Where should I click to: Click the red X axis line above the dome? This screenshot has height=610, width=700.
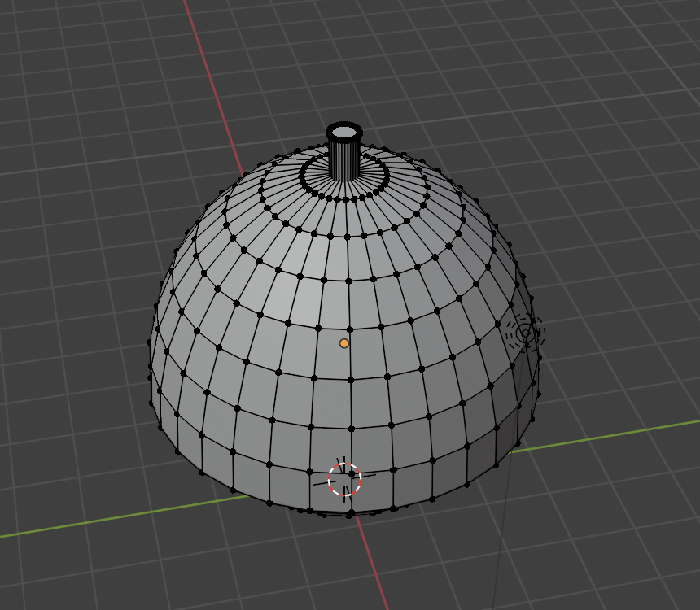[213, 89]
